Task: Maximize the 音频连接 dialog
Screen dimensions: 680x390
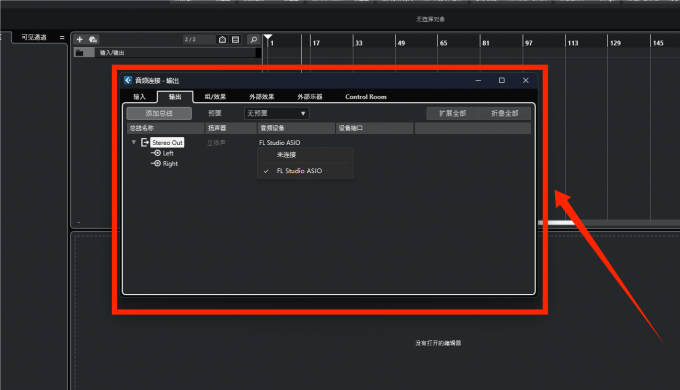Action: (x=502, y=80)
